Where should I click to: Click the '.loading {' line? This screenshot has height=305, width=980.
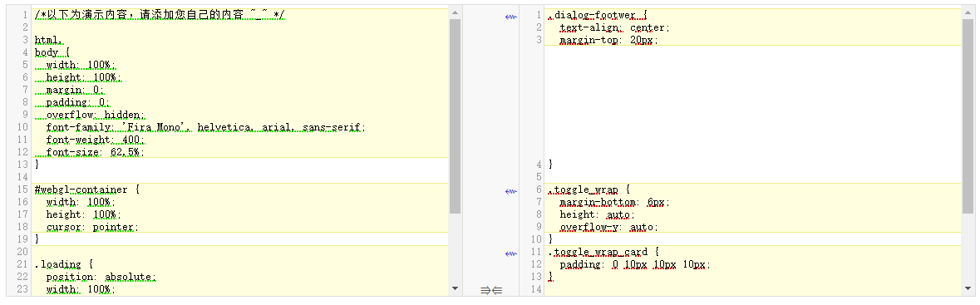coord(64,264)
